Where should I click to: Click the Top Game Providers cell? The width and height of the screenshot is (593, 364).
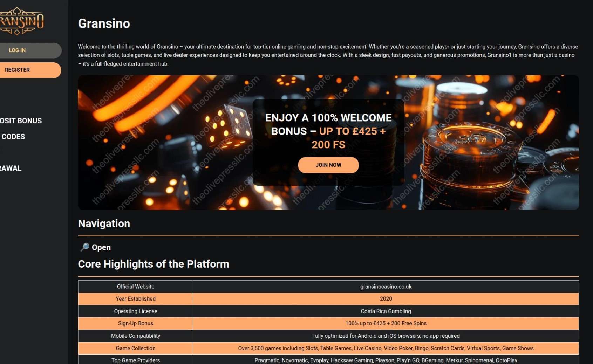coord(136,360)
